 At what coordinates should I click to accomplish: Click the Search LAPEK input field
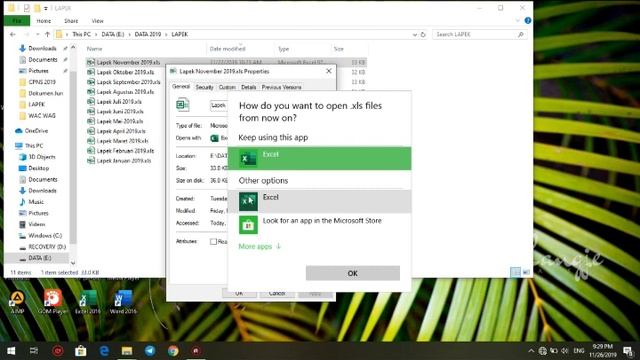[x=475, y=35]
